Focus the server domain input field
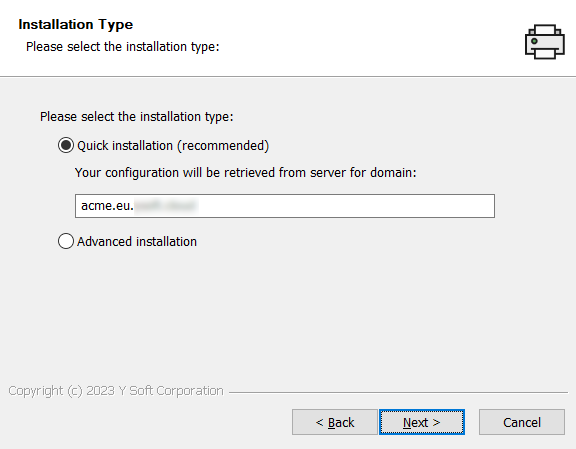The height and width of the screenshot is (449, 576). (x=285, y=206)
